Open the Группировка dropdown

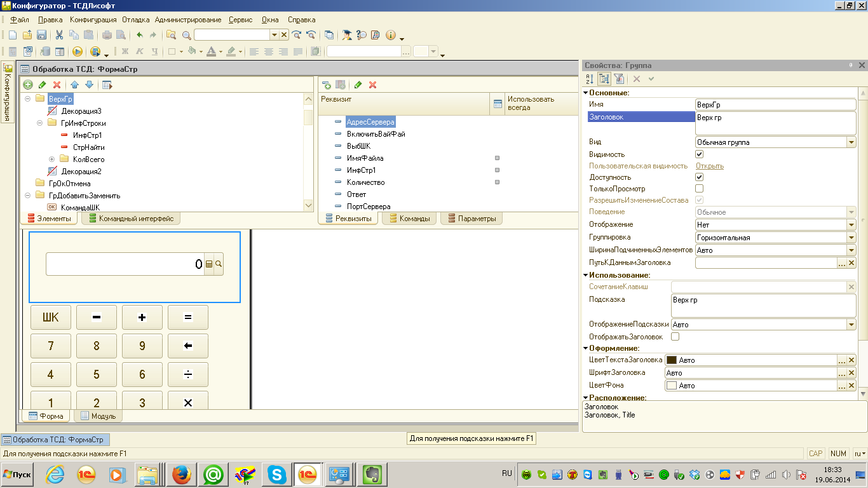851,238
